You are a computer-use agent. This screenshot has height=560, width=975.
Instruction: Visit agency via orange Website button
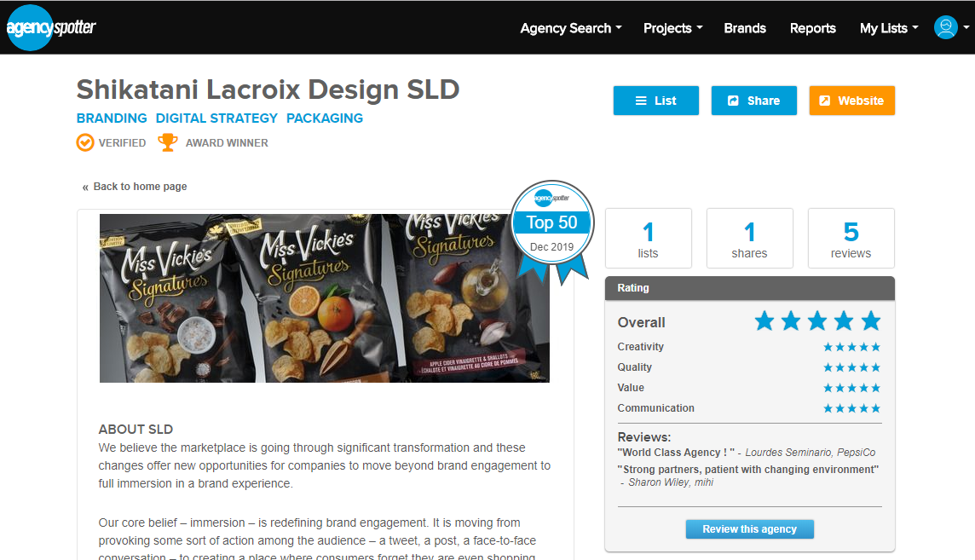point(852,101)
